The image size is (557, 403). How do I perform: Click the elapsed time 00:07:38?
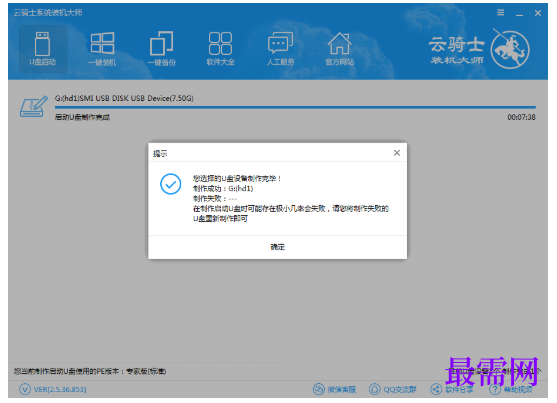pos(521,117)
